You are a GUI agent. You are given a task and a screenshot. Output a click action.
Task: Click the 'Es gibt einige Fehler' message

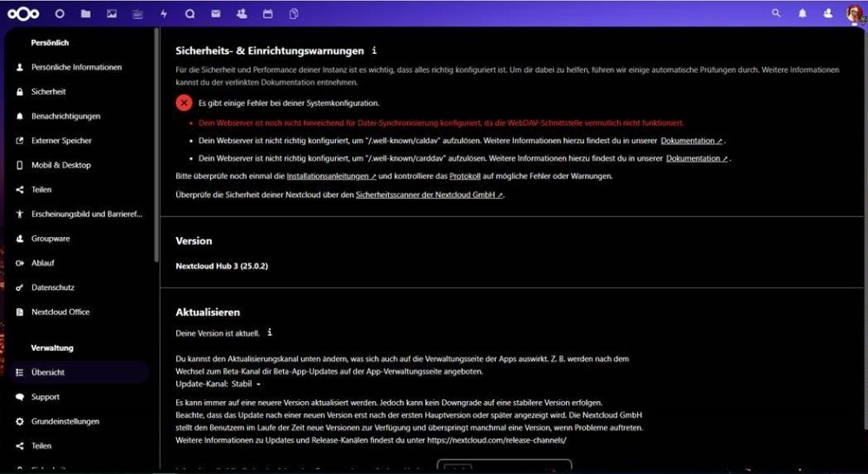[x=289, y=103]
